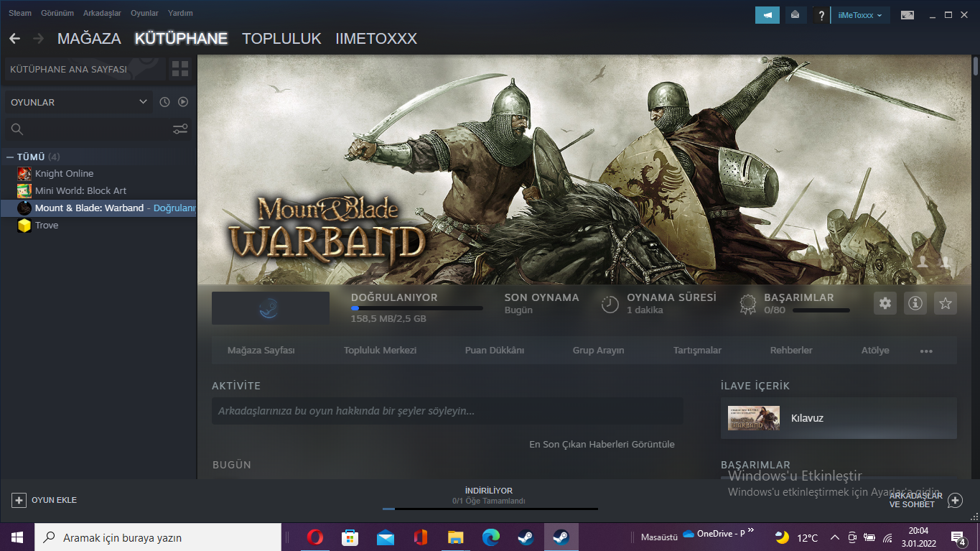Open the Topluluk Merkezi link
Viewport: 980px width, 551px height.
[380, 351]
